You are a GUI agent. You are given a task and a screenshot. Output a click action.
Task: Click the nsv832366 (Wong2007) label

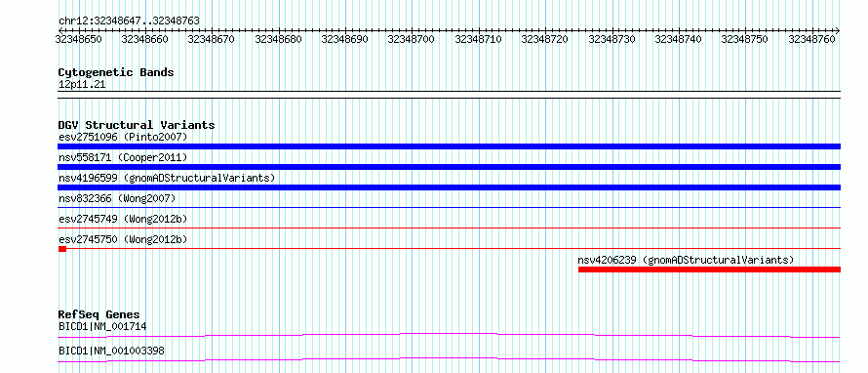point(117,198)
